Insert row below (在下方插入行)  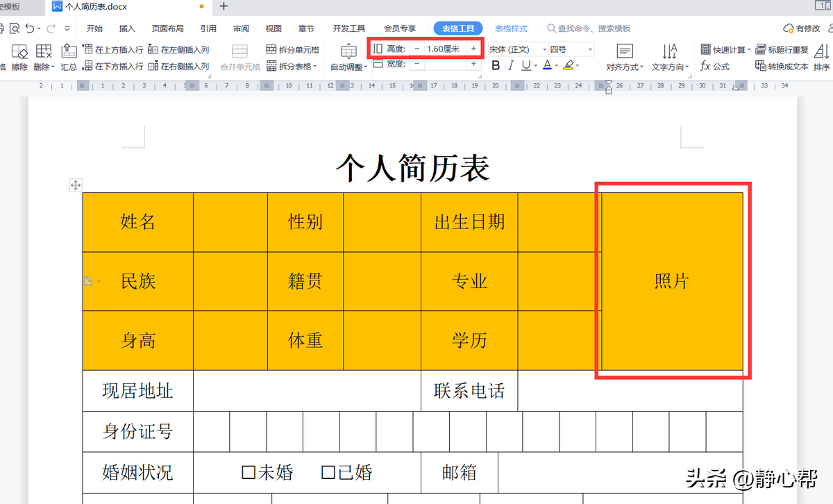coord(113,67)
